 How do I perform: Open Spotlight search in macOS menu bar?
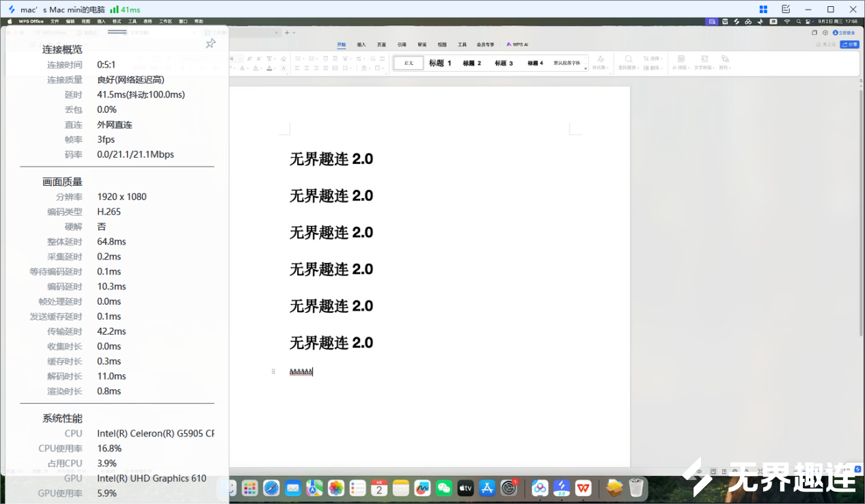pyautogui.click(x=798, y=21)
